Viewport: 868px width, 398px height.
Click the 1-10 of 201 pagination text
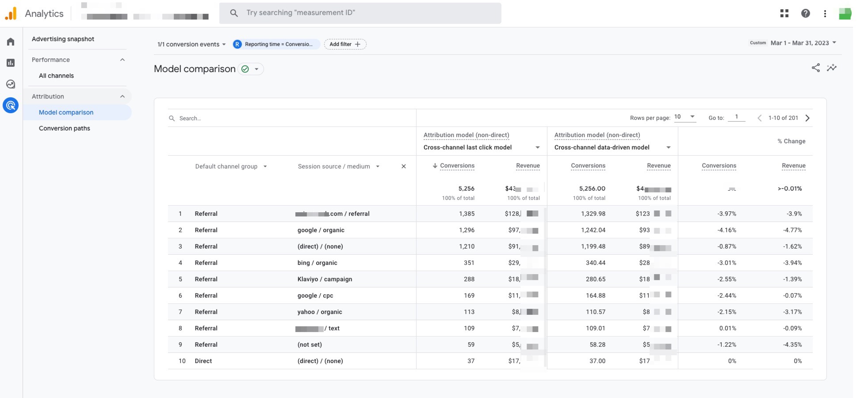(783, 118)
